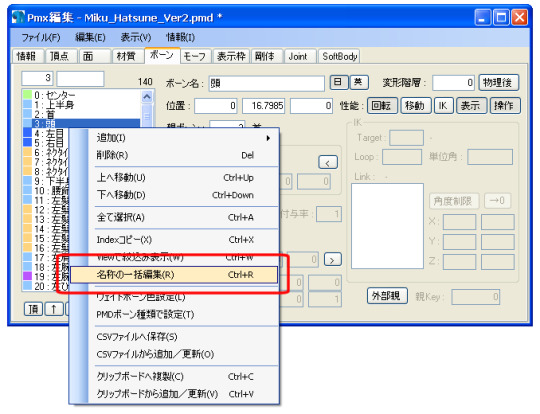
Task: Click the up-arrow button below bone list
Action: pos(54,309)
